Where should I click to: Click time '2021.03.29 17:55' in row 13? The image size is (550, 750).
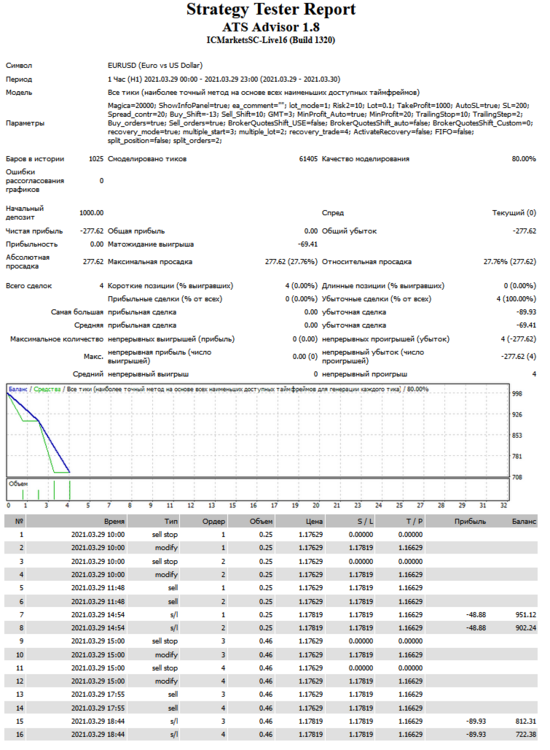pyautogui.click(x=98, y=694)
